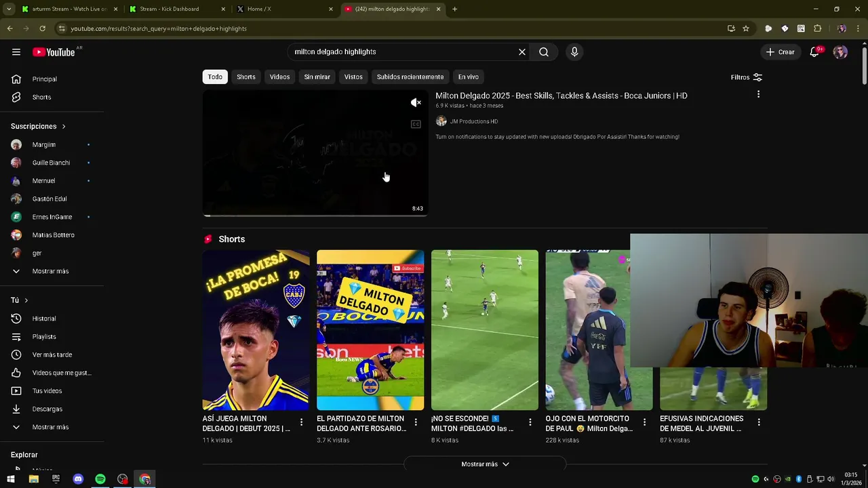
Task: Open Milton Delgado 2025 Best Skills title
Action: point(561,96)
